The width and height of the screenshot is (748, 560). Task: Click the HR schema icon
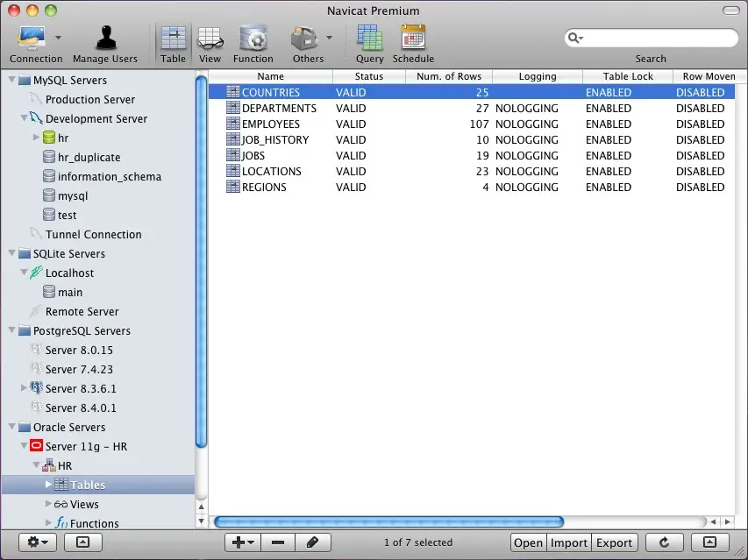pos(48,465)
